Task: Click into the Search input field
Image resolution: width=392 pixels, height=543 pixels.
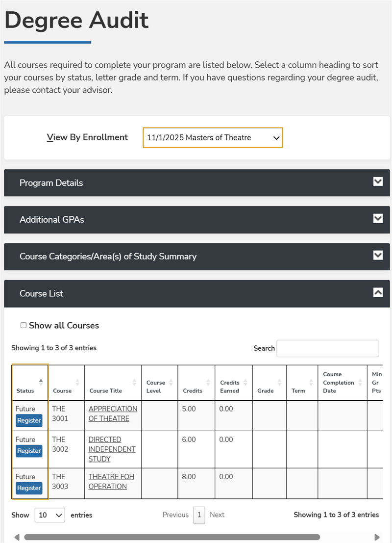Action: [327, 348]
